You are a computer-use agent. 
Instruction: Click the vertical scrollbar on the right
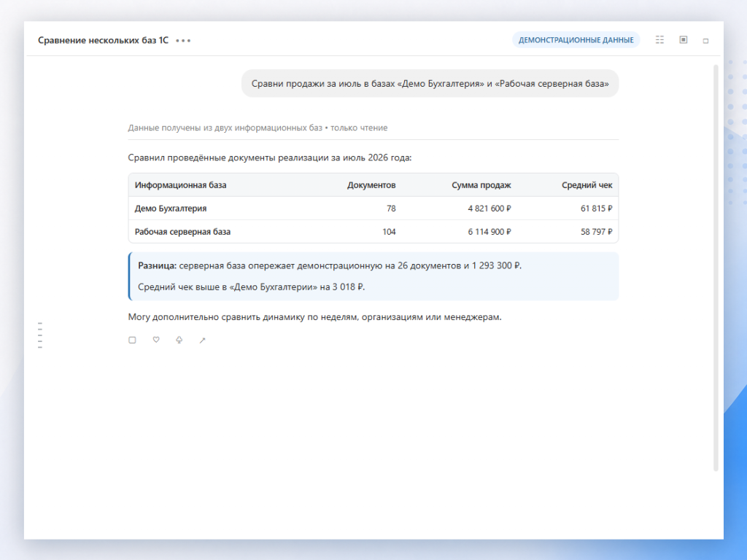click(716, 268)
